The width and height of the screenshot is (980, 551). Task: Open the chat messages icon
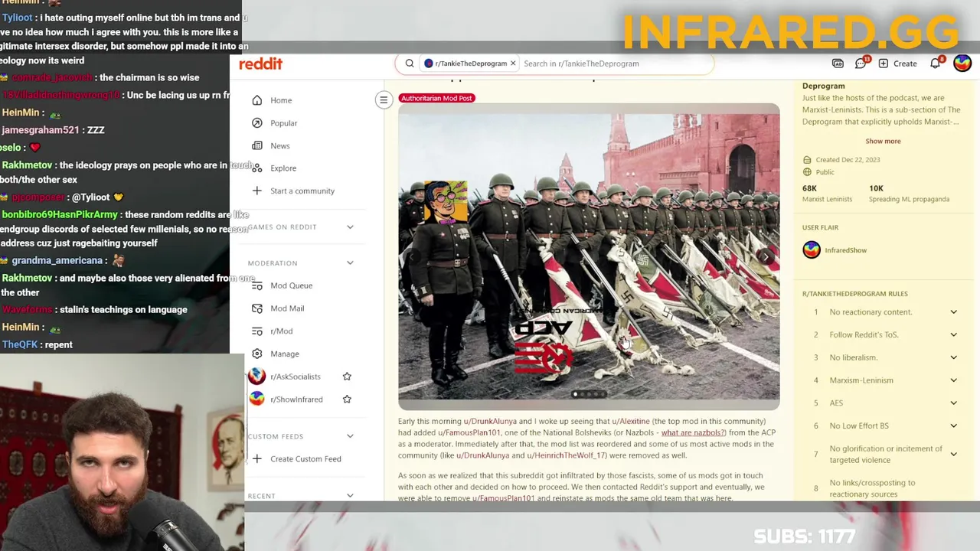point(861,64)
